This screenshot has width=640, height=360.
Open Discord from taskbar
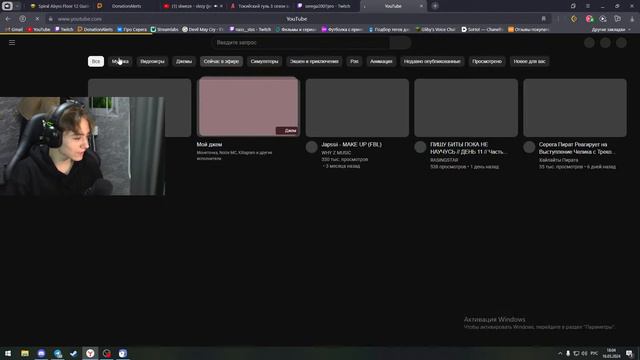[x=41, y=353]
